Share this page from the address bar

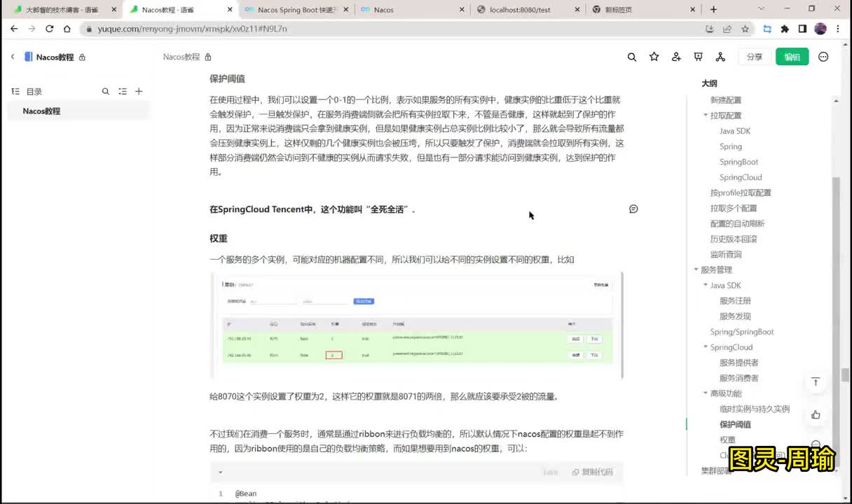(x=727, y=29)
